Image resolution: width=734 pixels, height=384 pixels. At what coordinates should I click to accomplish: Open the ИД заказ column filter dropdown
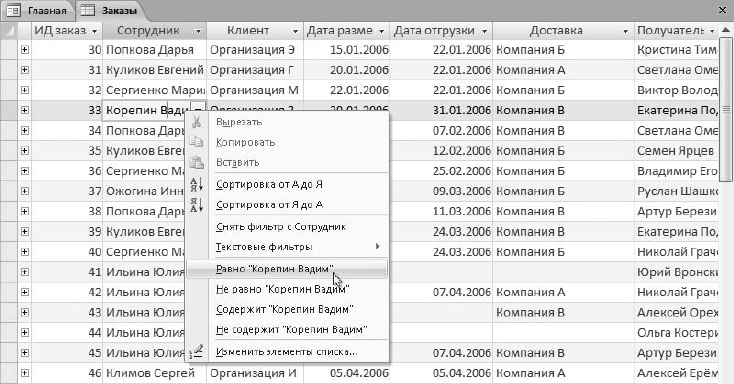(x=95, y=31)
